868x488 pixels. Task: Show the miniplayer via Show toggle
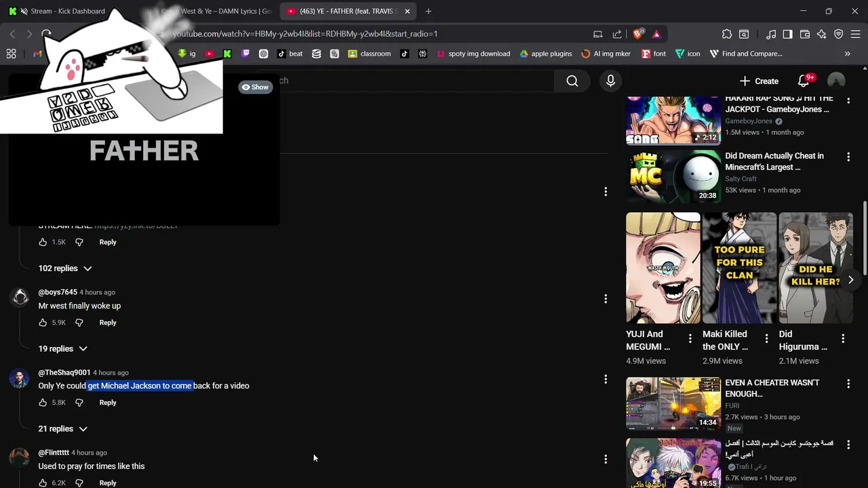pos(256,87)
